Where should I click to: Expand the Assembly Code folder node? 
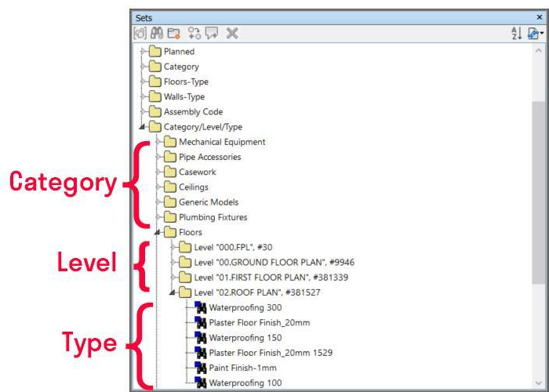tap(143, 111)
